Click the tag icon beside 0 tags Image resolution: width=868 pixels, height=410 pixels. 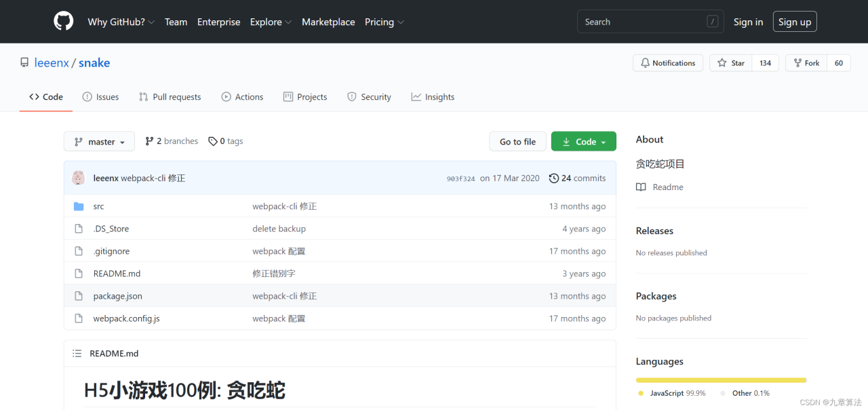point(213,141)
